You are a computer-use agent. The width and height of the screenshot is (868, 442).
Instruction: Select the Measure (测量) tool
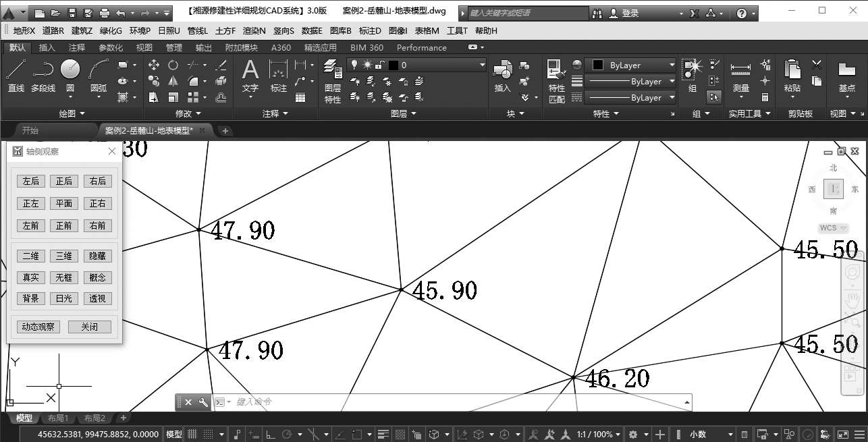(741, 76)
